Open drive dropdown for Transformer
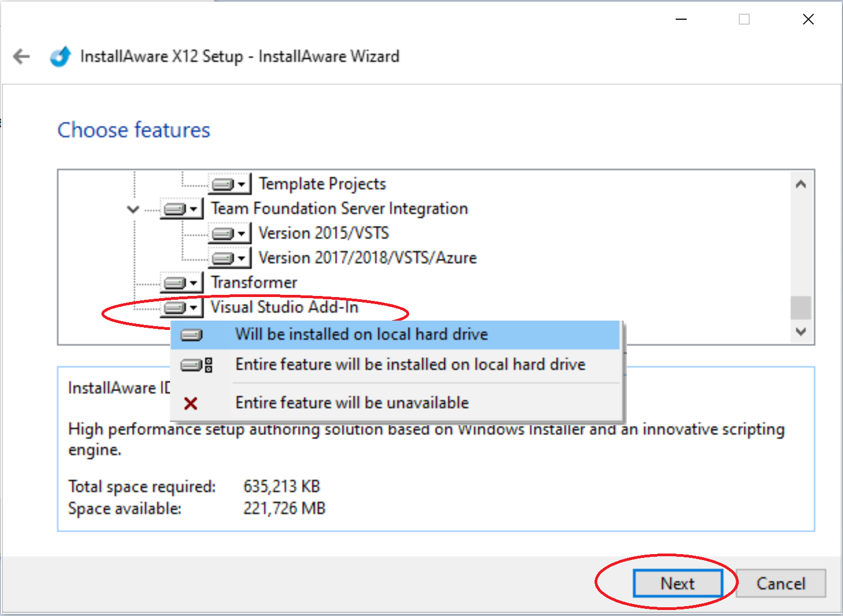This screenshot has width=843, height=616. [x=182, y=283]
